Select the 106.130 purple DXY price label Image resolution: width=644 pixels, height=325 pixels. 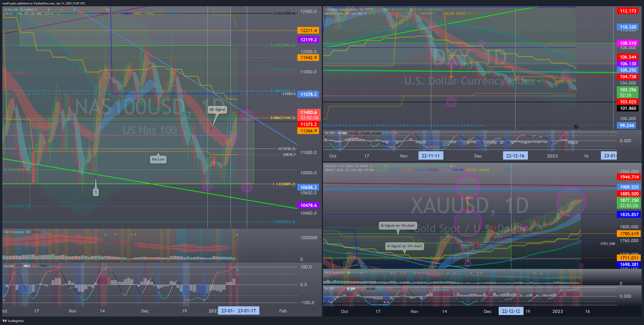627,64
